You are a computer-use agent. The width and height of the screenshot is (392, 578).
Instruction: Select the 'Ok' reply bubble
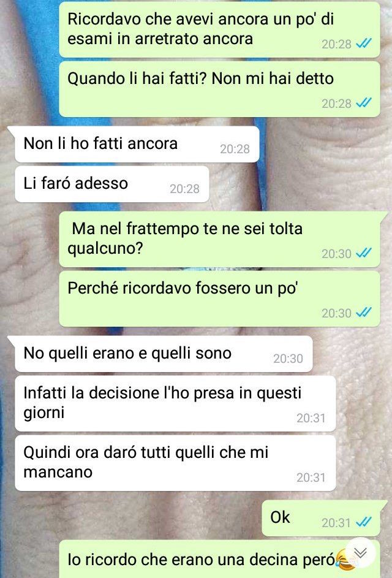[x=321, y=518]
